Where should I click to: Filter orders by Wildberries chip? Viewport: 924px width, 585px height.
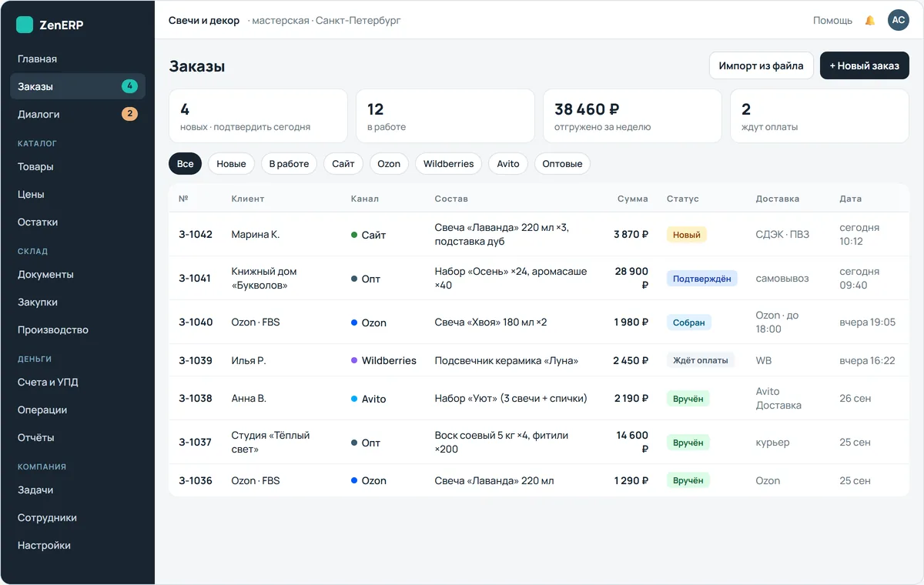click(x=448, y=163)
